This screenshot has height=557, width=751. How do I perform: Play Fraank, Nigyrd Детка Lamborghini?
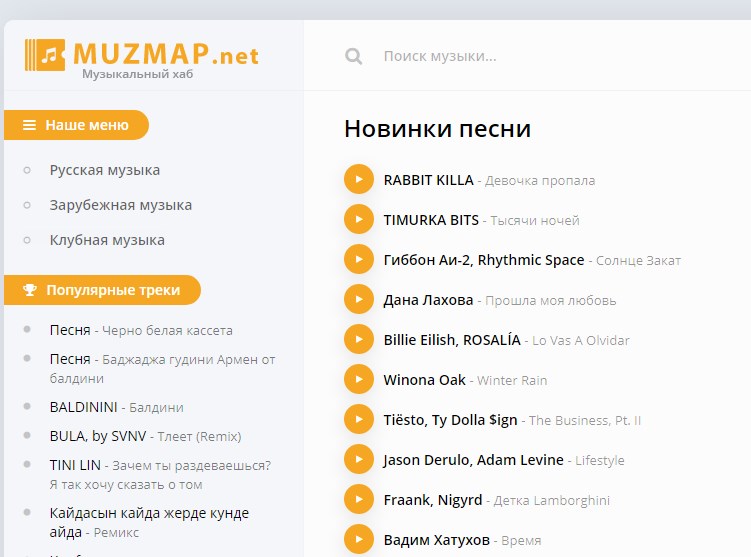[x=359, y=499]
